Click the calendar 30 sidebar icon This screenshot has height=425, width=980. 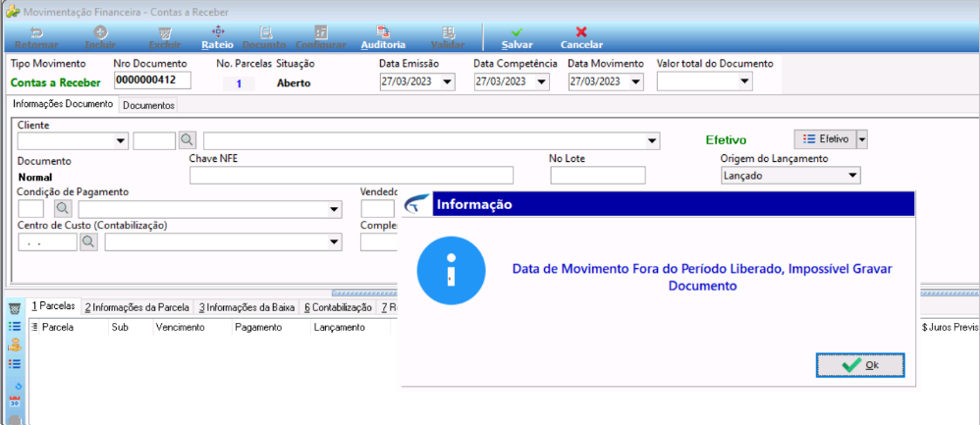coord(15,401)
